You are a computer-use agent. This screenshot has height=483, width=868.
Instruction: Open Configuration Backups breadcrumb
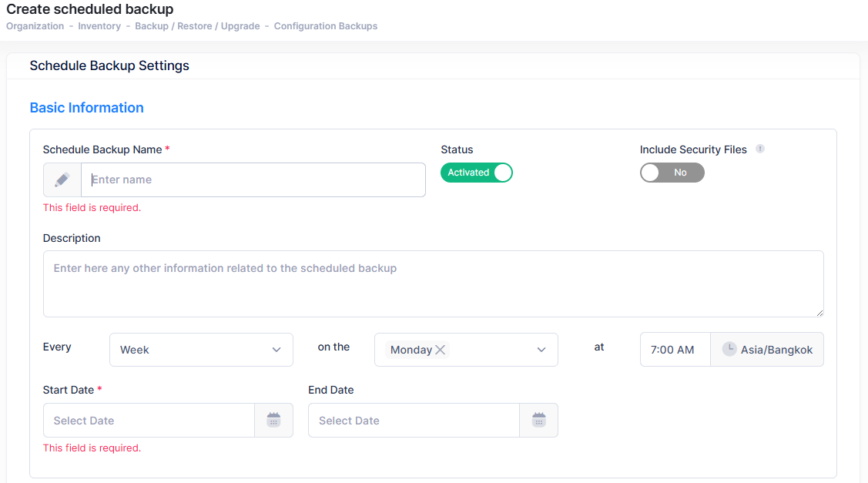326,26
